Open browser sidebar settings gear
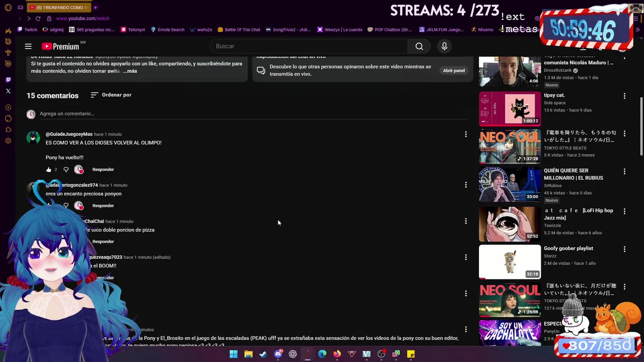The image size is (644, 362). coord(8,141)
